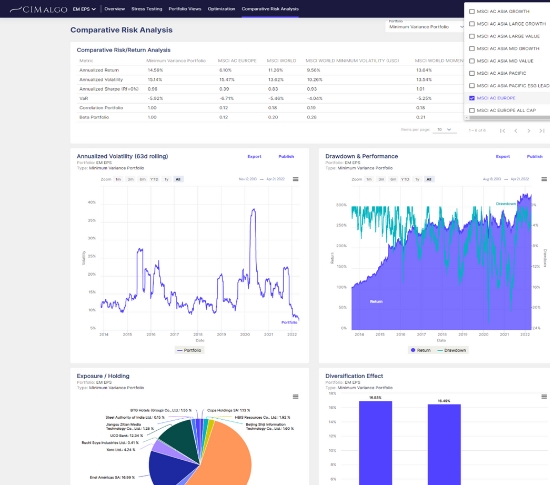Check MSCI AC ASIA GROWTH checkbox

(472, 11)
